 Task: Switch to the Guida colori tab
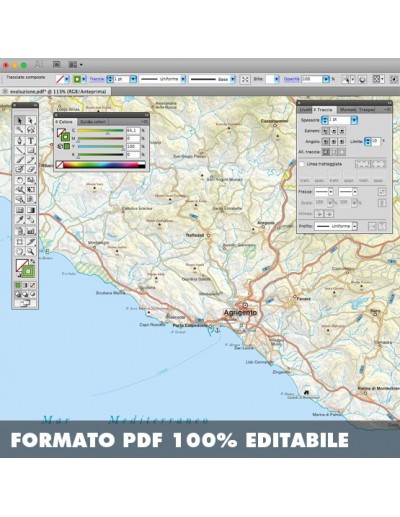(x=93, y=122)
